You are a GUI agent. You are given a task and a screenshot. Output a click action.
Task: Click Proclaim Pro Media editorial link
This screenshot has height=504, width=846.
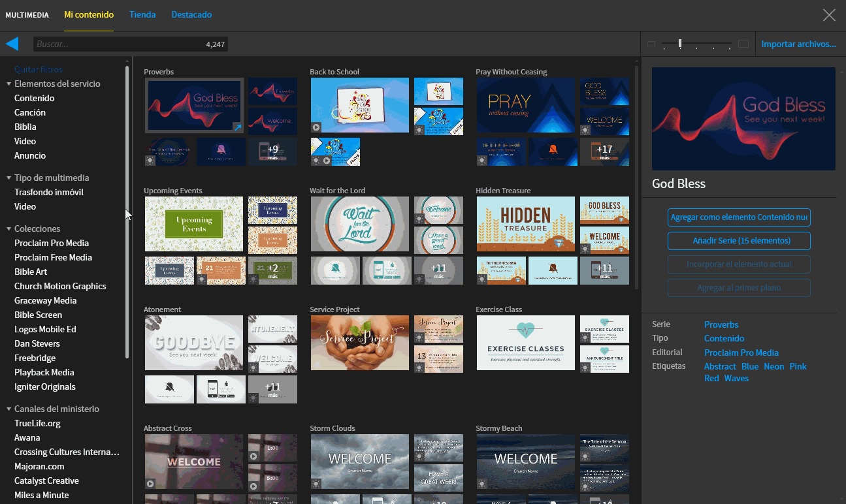click(741, 353)
